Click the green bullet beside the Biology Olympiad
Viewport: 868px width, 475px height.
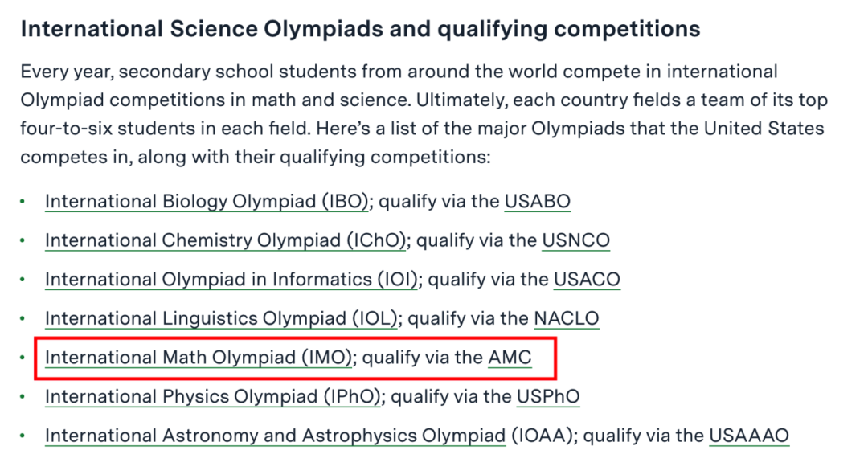click(23, 202)
